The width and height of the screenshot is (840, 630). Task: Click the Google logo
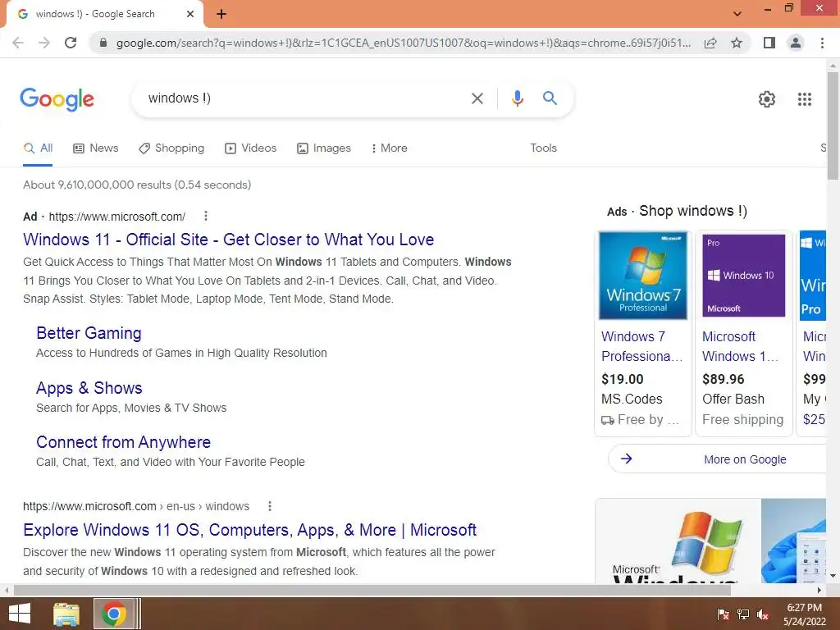click(x=57, y=99)
